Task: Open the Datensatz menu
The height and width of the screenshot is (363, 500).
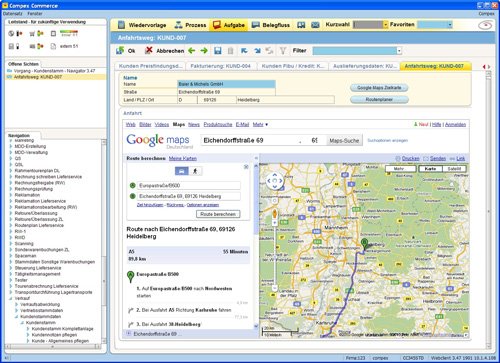Action: (x=13, y=14)
